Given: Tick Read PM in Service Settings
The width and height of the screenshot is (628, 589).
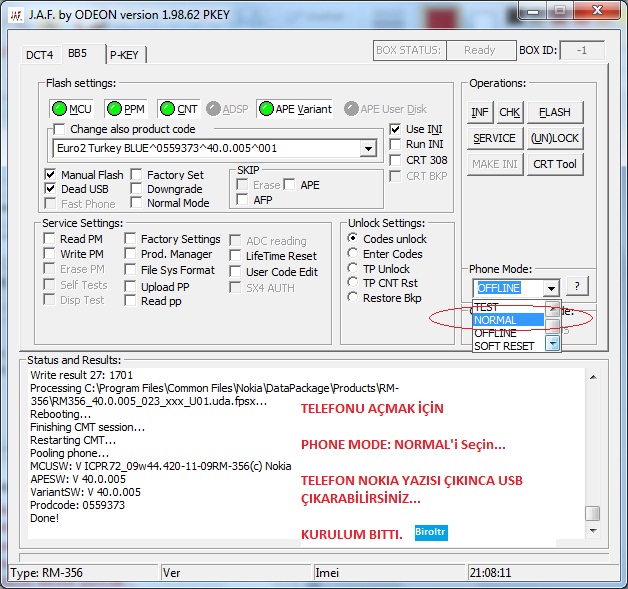Looking at the screenshot, I should tap(49, 239).
